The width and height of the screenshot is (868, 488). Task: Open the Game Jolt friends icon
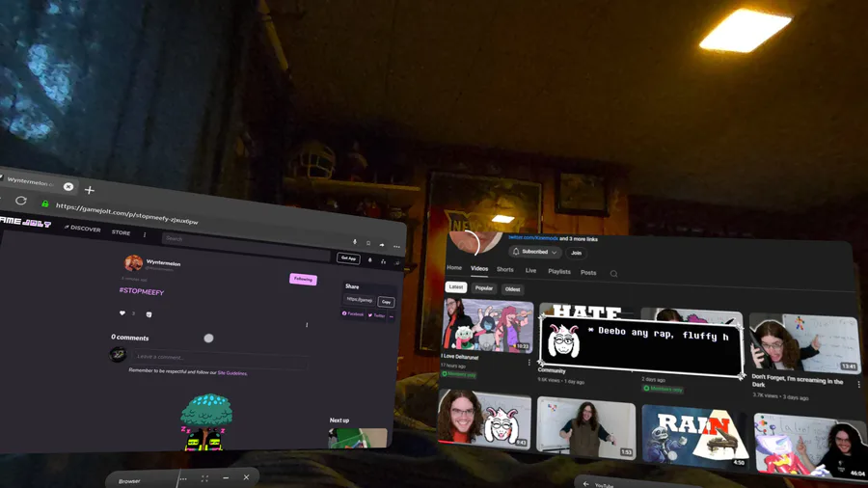[383, 261]
